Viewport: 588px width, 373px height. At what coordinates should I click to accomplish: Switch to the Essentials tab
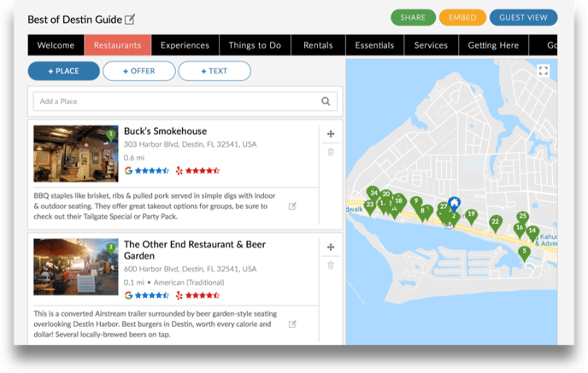coord(374,45)
